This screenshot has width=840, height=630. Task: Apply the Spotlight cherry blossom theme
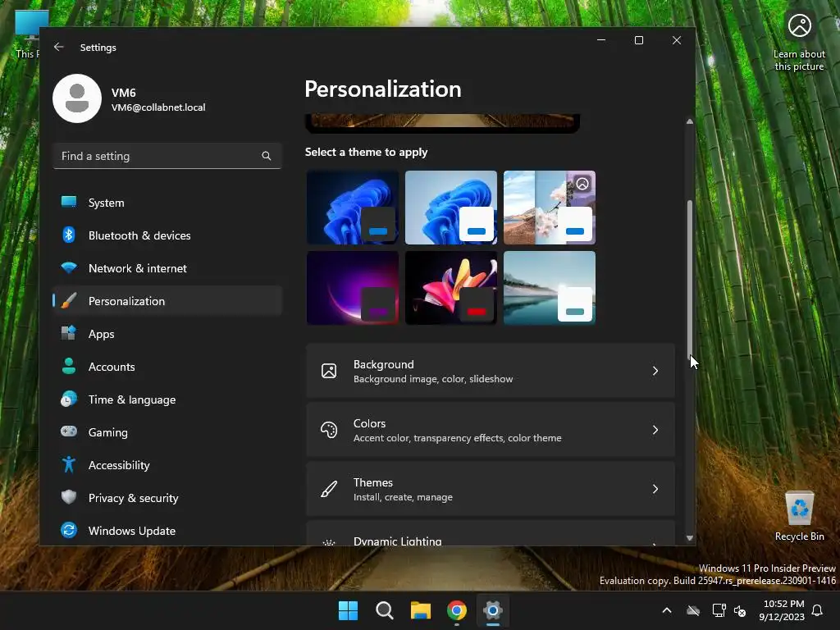click(550, 208)
